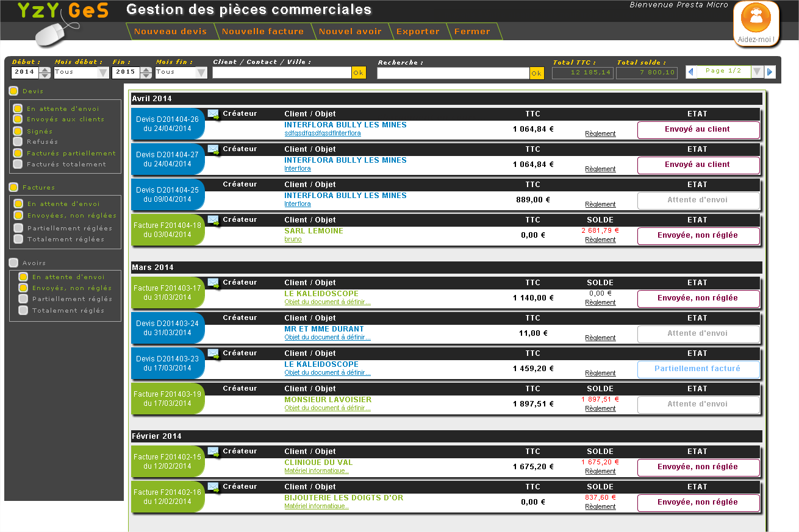
Task: Enable Factures 'Totalement réglées' filter
Action: [x=18, y=239]
